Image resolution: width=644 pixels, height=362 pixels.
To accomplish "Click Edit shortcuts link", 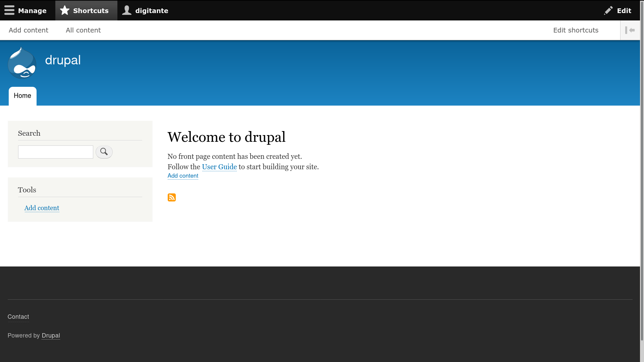I will tap(576, 30).
